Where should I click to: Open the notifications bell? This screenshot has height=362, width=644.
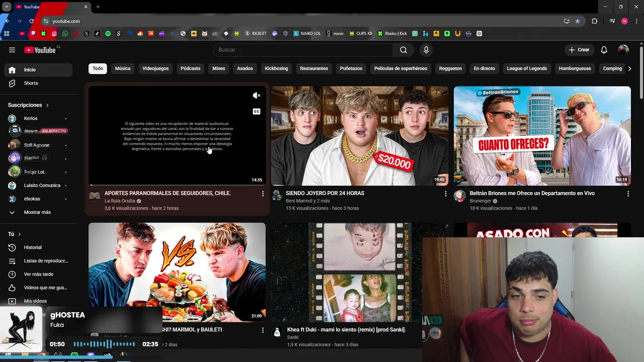[604, 50]
